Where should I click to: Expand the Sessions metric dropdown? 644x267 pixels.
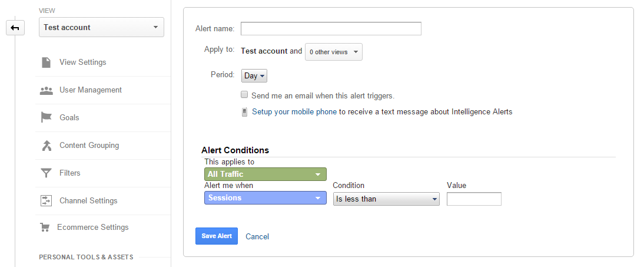(x=265, y=198)
